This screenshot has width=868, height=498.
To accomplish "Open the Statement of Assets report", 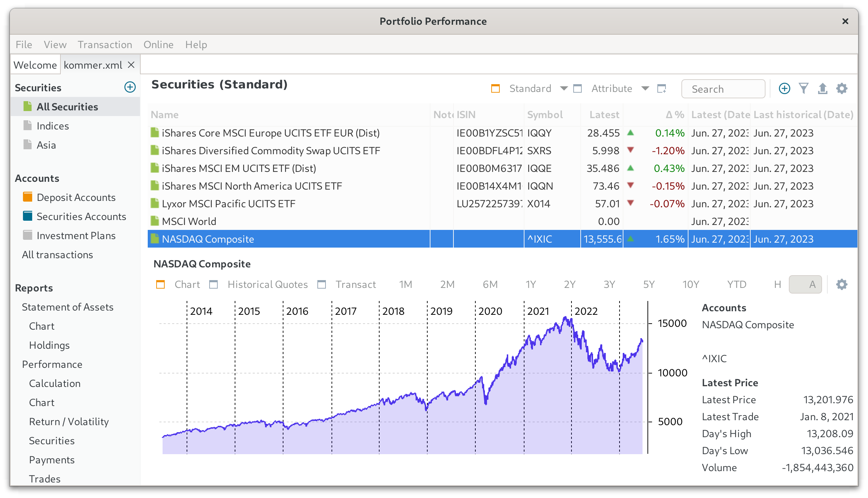I will [68, 307].
